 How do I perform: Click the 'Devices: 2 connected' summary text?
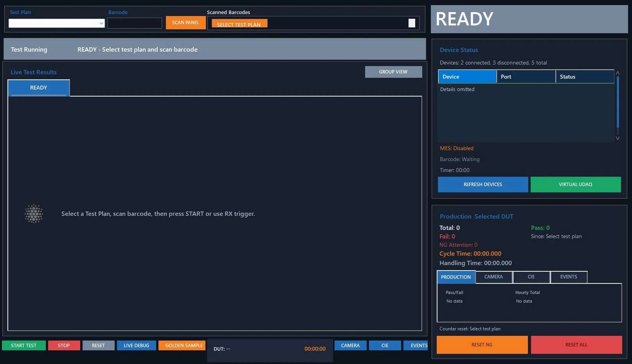pyautogui.click(x=493, y=63)
